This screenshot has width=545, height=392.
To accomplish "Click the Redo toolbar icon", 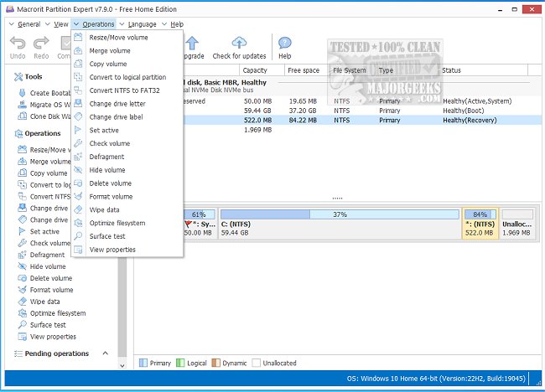I will point(41,45).
